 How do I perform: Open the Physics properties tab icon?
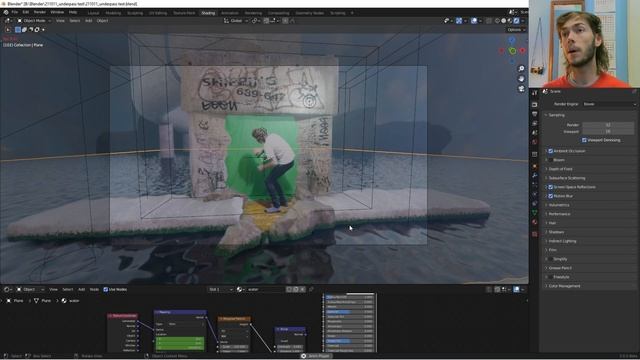(x=535, y=194)
